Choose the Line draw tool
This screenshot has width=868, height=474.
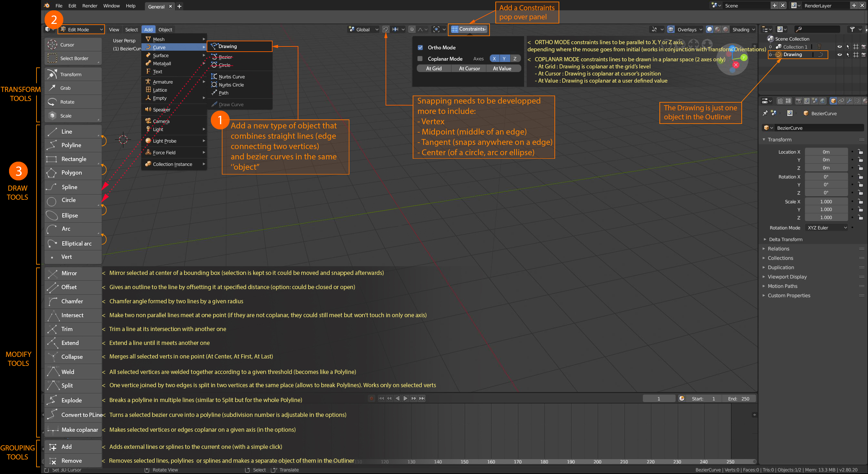click(73, 131)
